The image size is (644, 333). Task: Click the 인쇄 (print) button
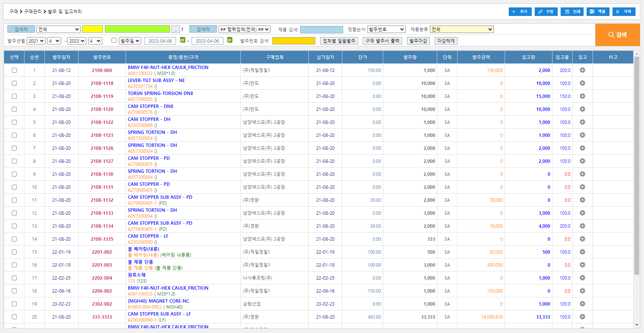click(x=572, y=11)
